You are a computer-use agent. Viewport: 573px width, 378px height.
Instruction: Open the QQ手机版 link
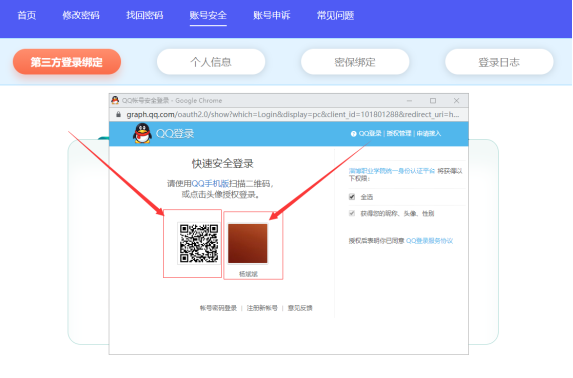(210, 184)
